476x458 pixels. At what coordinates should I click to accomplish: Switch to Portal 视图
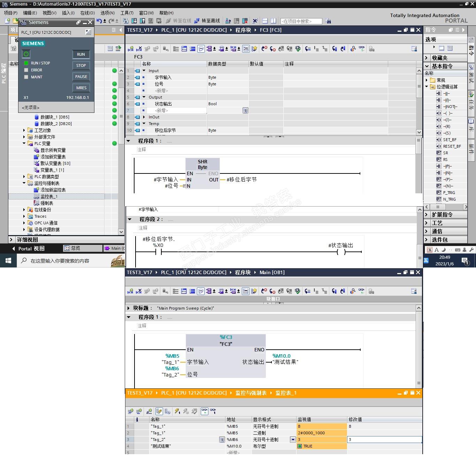coord(29,249)
